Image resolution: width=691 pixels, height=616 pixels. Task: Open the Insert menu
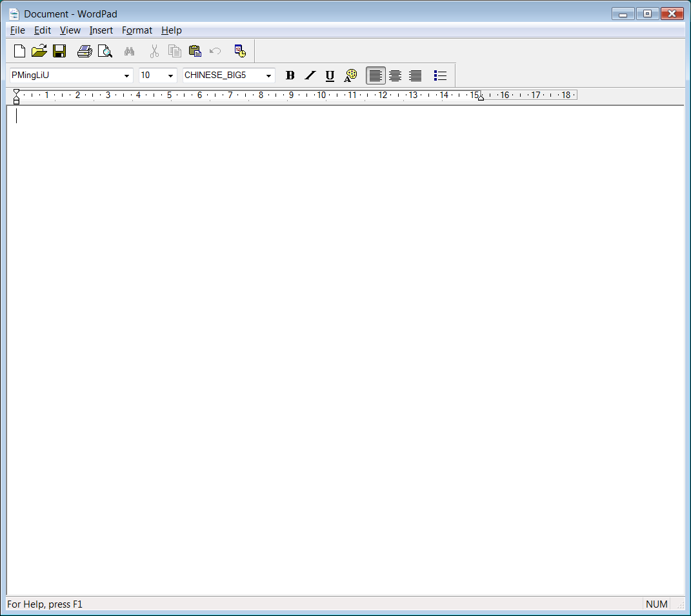(x=101, y=30)
